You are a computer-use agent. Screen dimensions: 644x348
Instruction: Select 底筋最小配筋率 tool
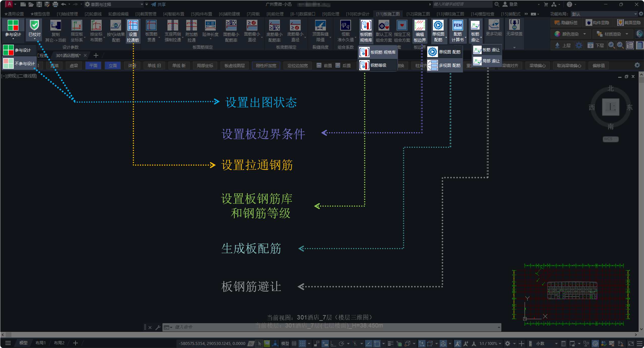click(x=274, y=31)
